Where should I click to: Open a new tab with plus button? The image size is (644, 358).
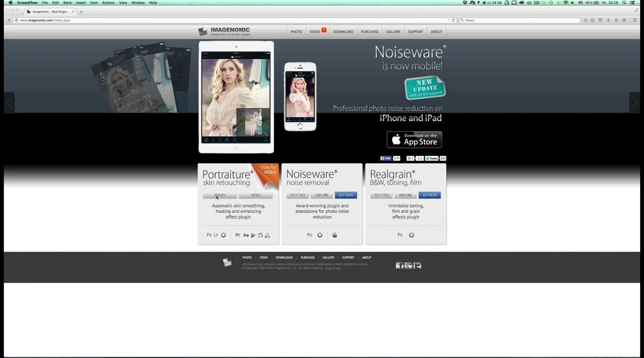81,11
